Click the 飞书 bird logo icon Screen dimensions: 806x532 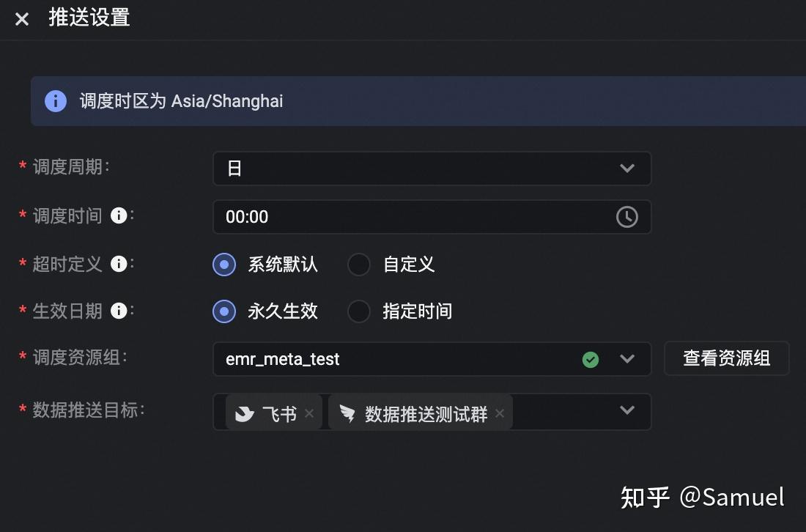click(245, 414)
